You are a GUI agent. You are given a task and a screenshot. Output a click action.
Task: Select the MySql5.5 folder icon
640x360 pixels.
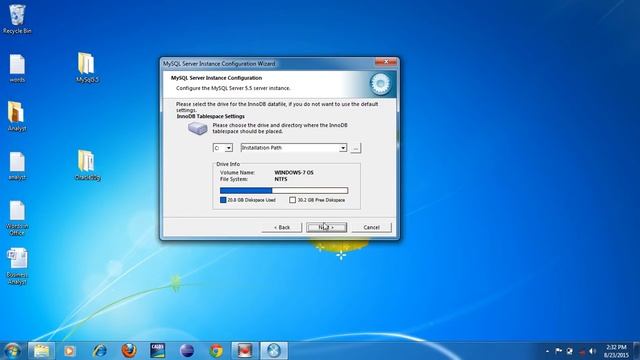coord(87,67)
